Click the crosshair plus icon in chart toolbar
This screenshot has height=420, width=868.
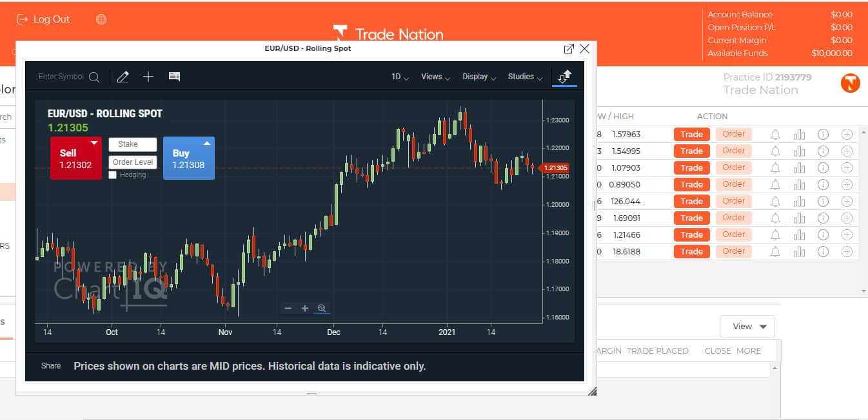click(148, 77)
